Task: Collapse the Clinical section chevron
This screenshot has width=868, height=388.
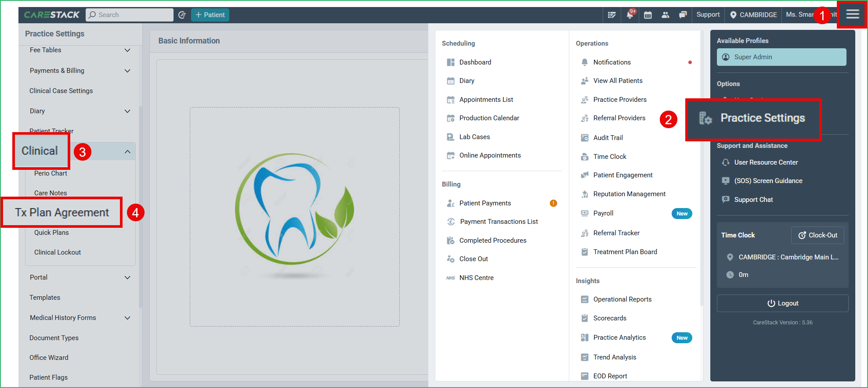Action: (127, 152)
